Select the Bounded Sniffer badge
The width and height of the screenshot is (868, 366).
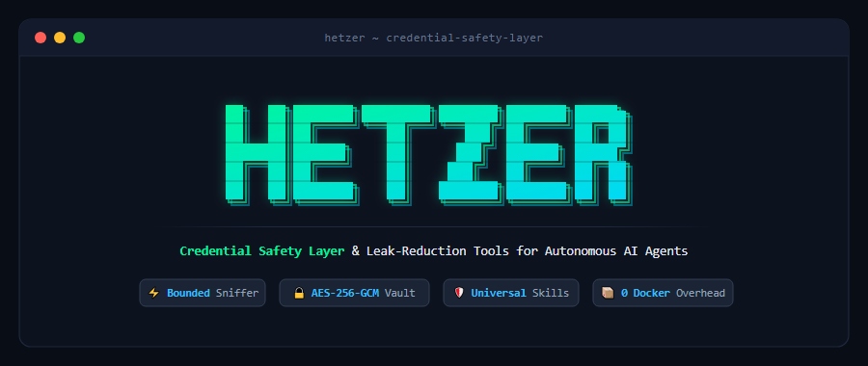click(203, 293)
